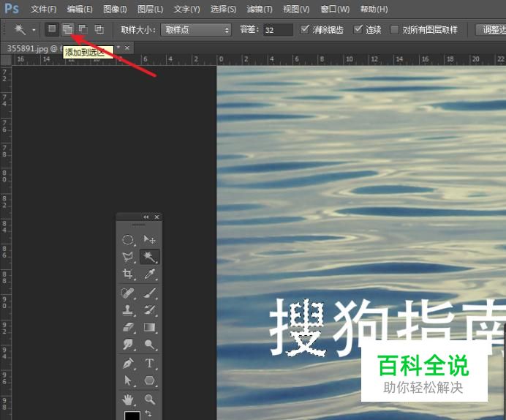Swap foreground and background colors
This screenshot has height=420, width=506.
click(x=148, y=413)
